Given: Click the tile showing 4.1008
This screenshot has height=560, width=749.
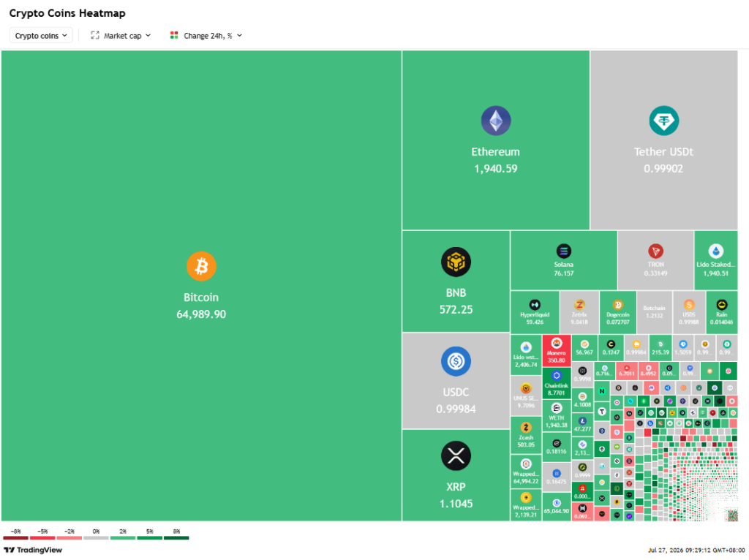Looking at the screenshot, I should 582,401.
